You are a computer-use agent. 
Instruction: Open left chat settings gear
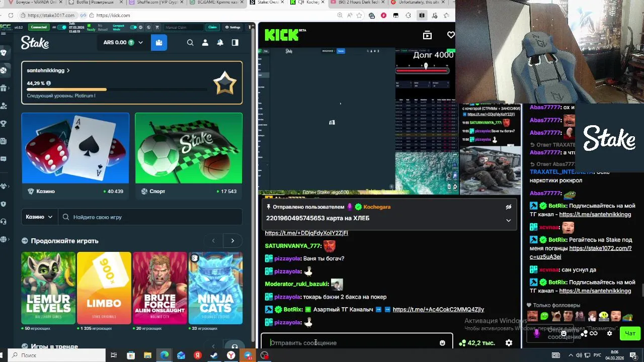tap(509, 343)
